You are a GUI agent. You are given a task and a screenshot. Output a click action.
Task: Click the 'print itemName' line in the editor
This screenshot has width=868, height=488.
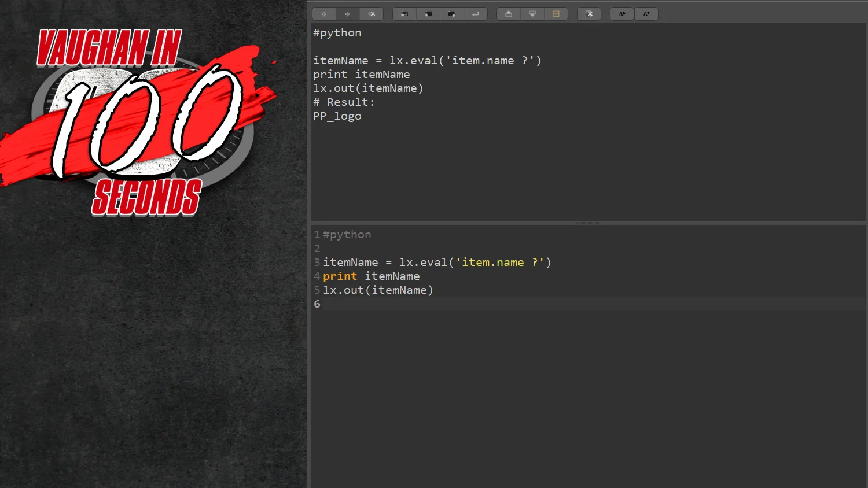pos(371,276)
